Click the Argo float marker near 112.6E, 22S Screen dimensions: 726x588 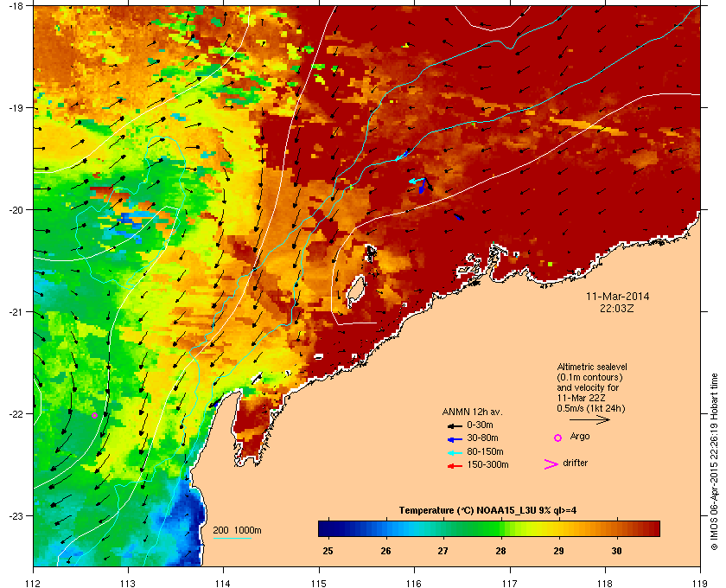tap(94, 416)
